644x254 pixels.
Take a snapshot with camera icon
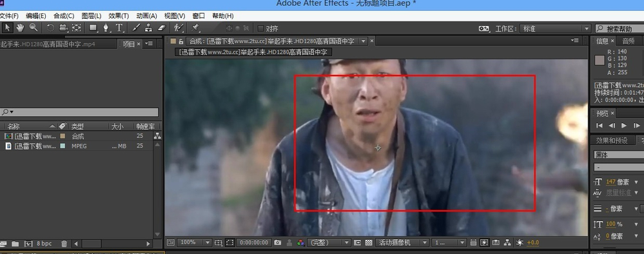coord(278,242)
